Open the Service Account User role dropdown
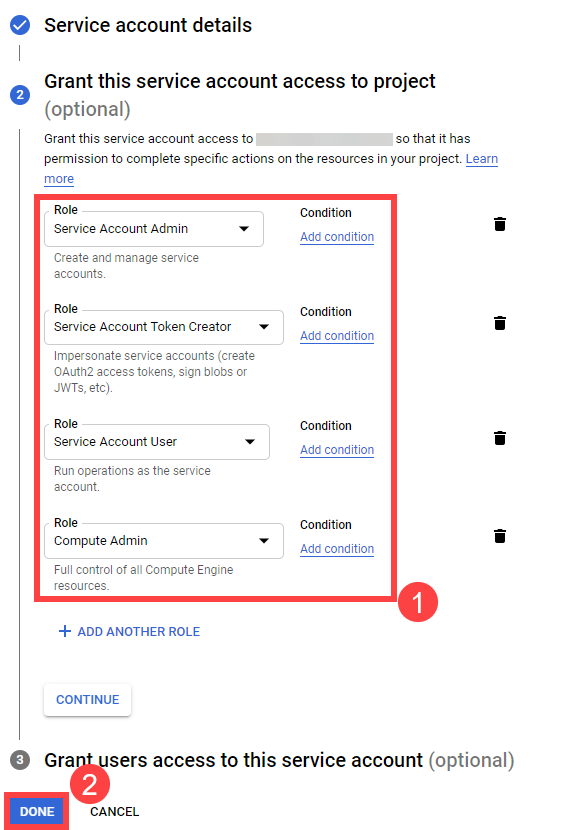 tap(157, 441)
